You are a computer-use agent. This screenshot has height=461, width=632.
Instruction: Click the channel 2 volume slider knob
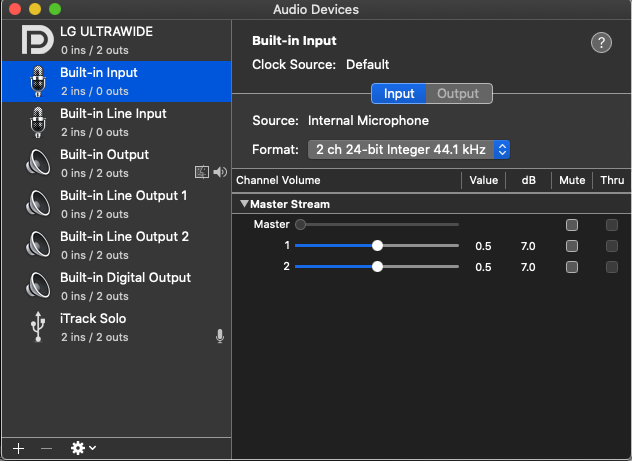(x=377, y=266)
